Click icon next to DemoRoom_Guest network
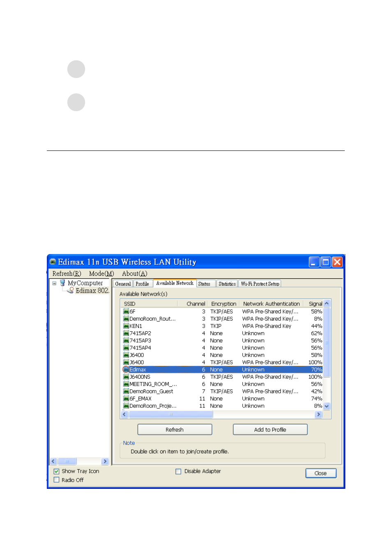This screenshot has height=555, width=392. coord(126,391)
